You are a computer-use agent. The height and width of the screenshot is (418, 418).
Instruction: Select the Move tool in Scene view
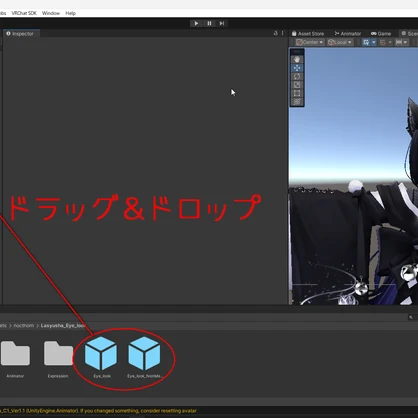point(297,68)
